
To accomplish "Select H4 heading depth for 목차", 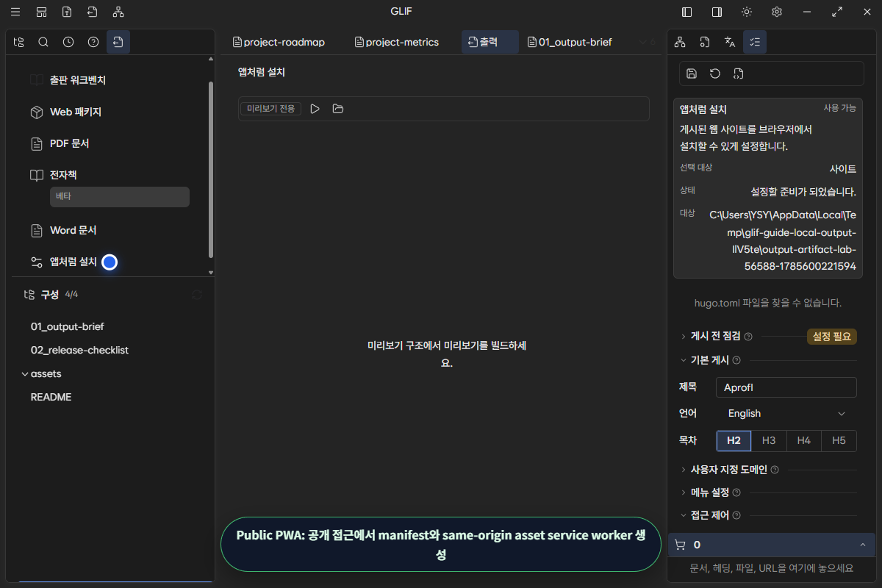I will click(804, 441).
